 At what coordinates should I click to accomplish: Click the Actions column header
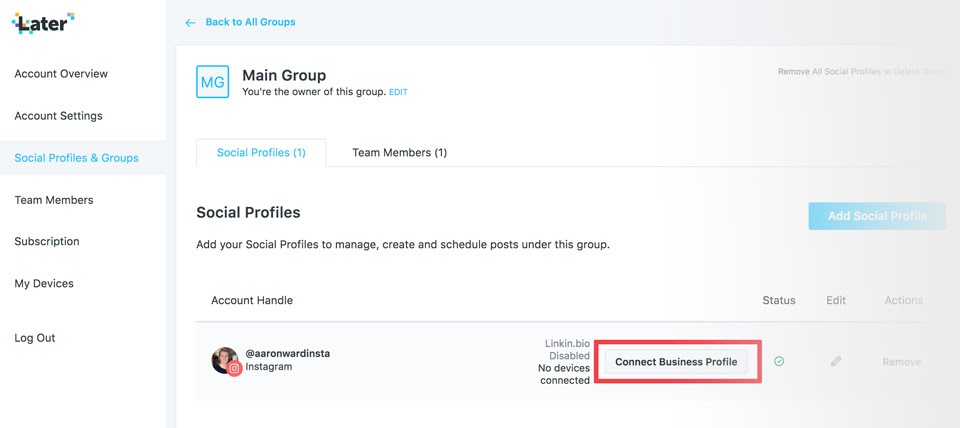pos(904,301)
